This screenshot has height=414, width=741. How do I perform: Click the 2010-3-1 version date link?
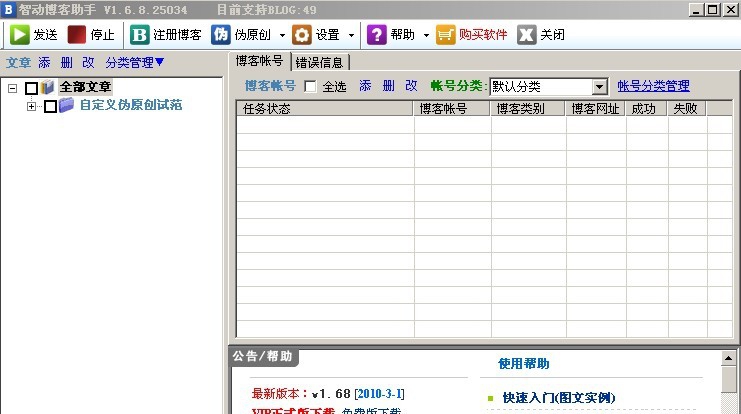379,394
